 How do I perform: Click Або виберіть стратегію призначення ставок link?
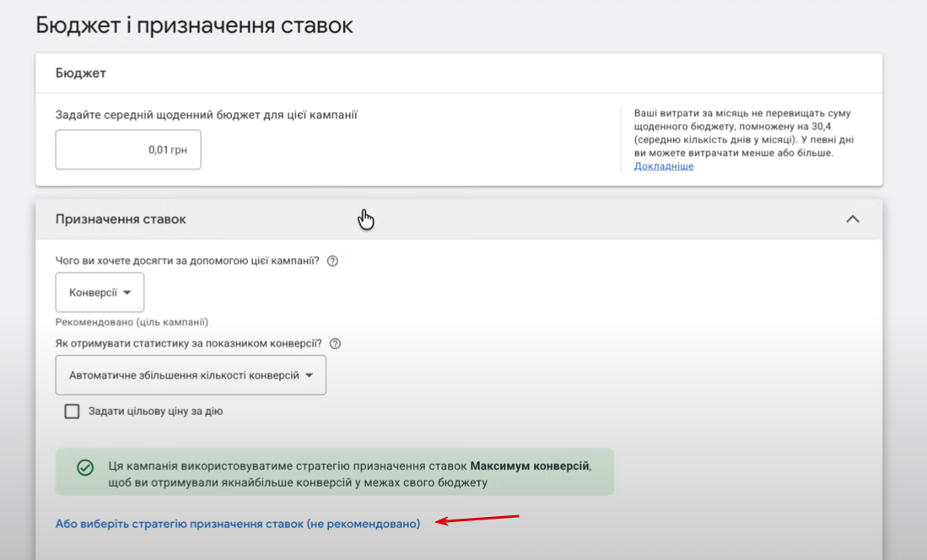coord(238,524)
